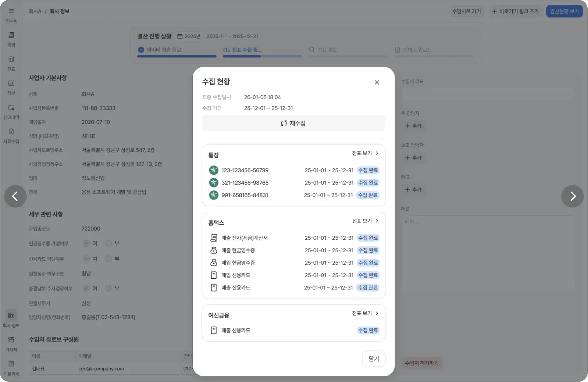Click the 매출 전자(세금)계산서 document icon

(x=214, y=238)
